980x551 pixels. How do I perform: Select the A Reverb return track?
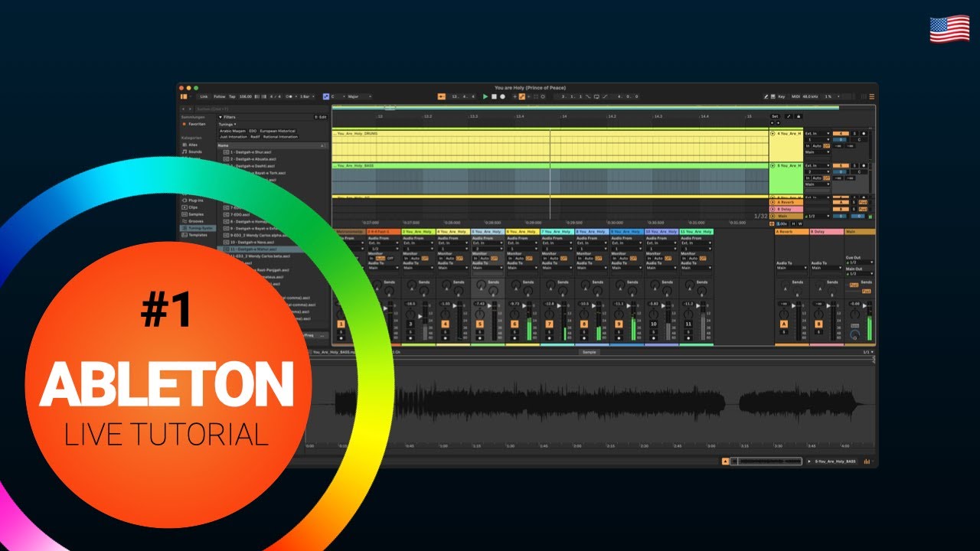point(786,202)
